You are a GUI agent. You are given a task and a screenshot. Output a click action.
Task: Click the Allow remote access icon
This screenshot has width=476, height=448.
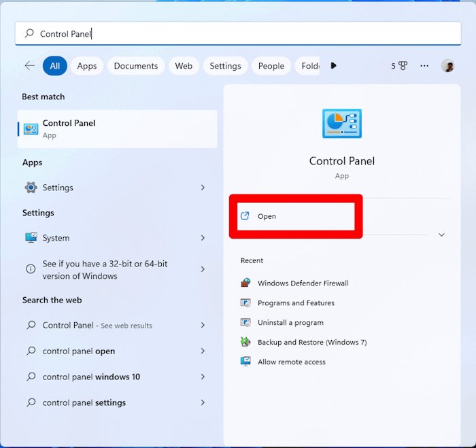[x=245, y=362]
